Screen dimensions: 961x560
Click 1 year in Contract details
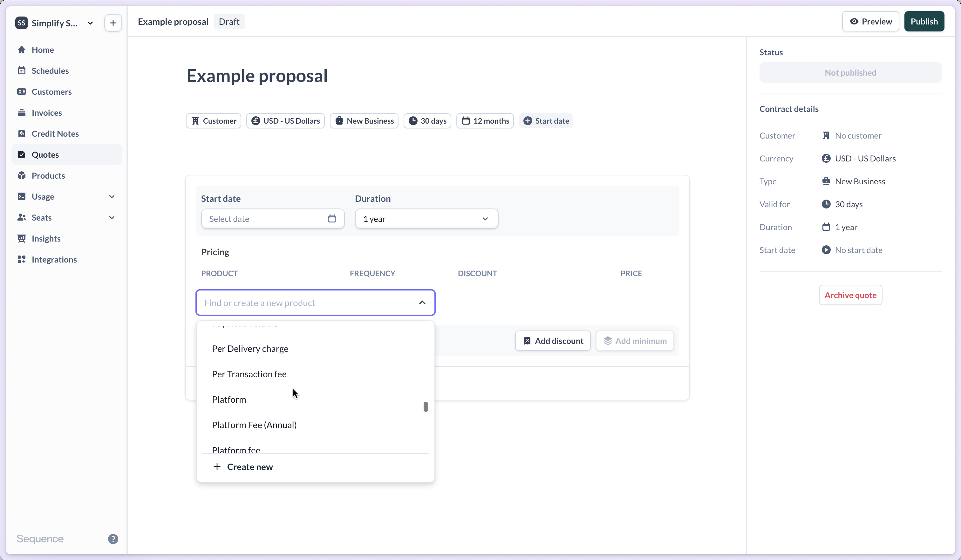pyautogui.click(x=846, y=227)
